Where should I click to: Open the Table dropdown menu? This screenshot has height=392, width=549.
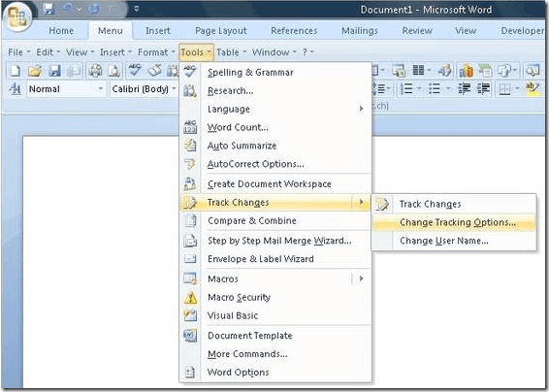(x=231, y=52)
